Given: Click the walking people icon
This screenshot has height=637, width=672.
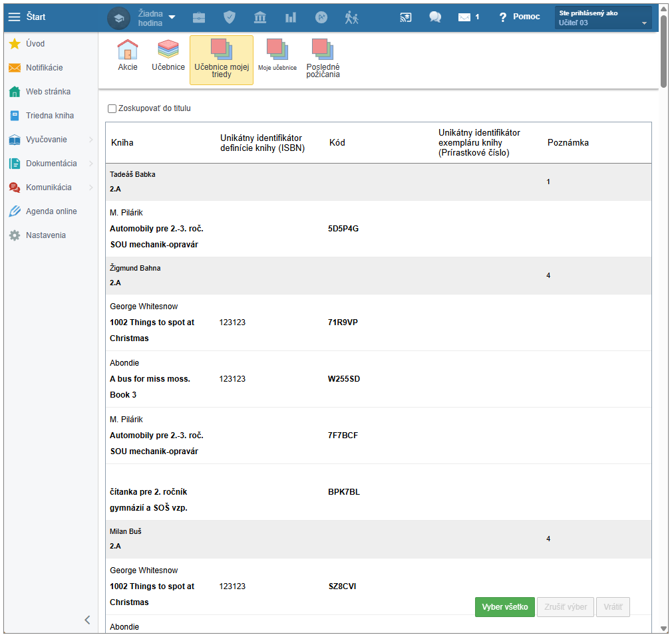Looking at the screenshot, I should pos(351,17).
